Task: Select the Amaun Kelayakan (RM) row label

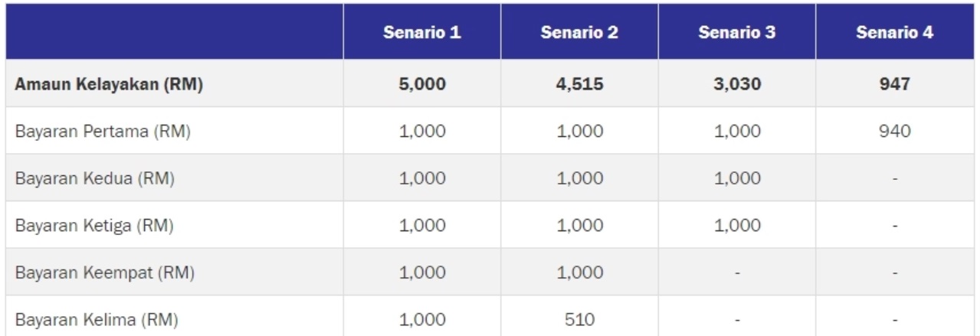Action: tap(109, 84)
